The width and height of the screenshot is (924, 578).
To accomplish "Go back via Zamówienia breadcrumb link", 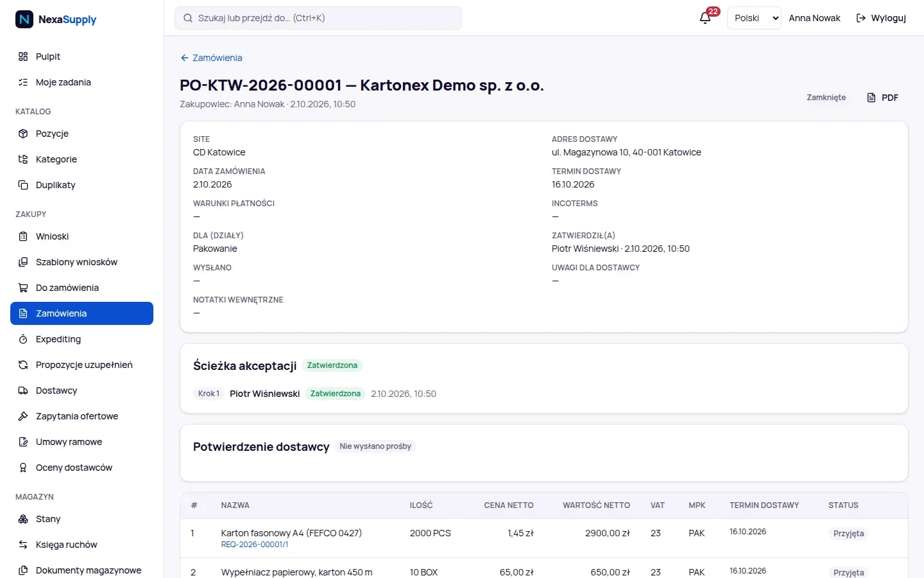I will coord(211,58).
